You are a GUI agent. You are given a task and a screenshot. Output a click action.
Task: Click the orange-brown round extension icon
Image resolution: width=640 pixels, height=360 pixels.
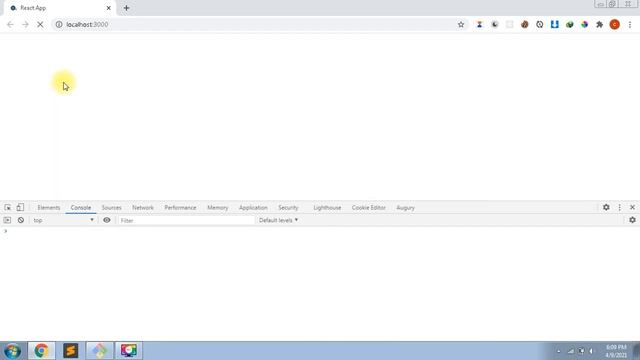pos(524,24)
